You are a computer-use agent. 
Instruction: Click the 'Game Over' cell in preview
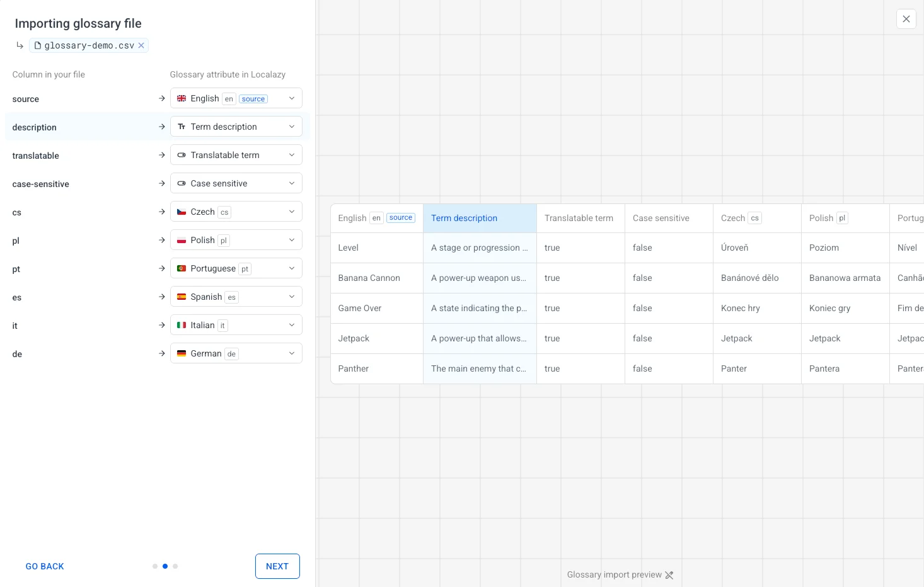[377, 308]
